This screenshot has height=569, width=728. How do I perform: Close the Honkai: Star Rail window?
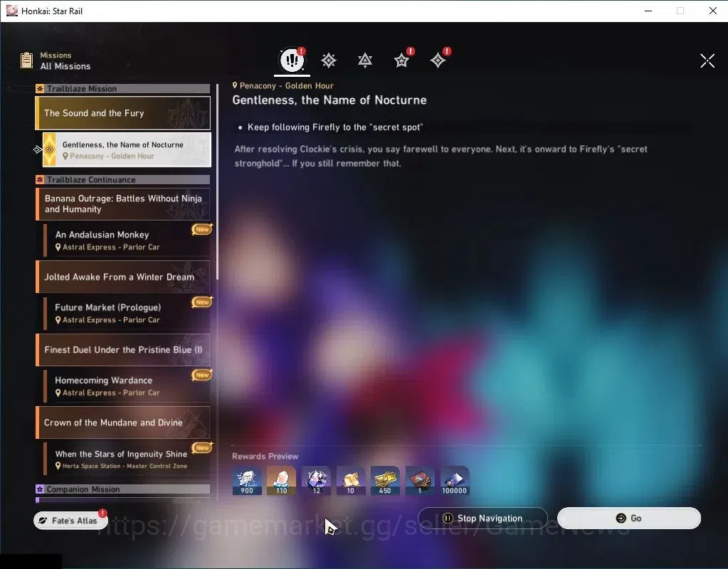click(712, 11)
